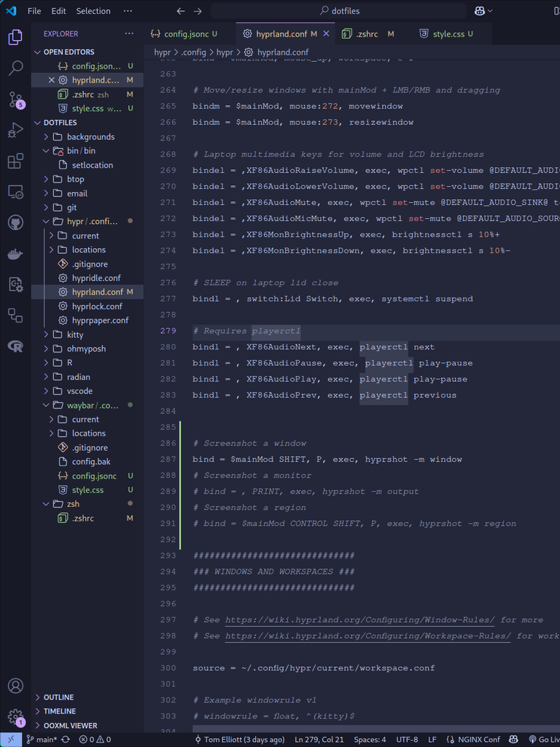Open the Selection menu
This screenshot has height=747, width=560.
93,11
